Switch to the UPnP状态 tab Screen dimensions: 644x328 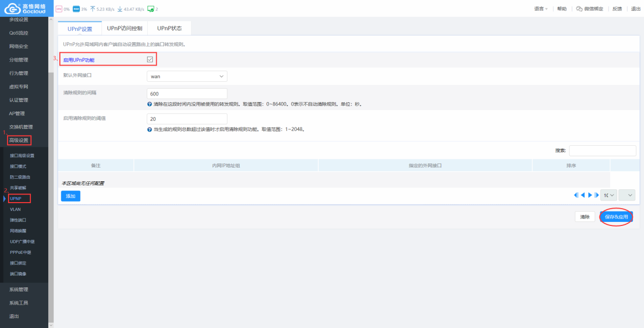click(169, 28)
